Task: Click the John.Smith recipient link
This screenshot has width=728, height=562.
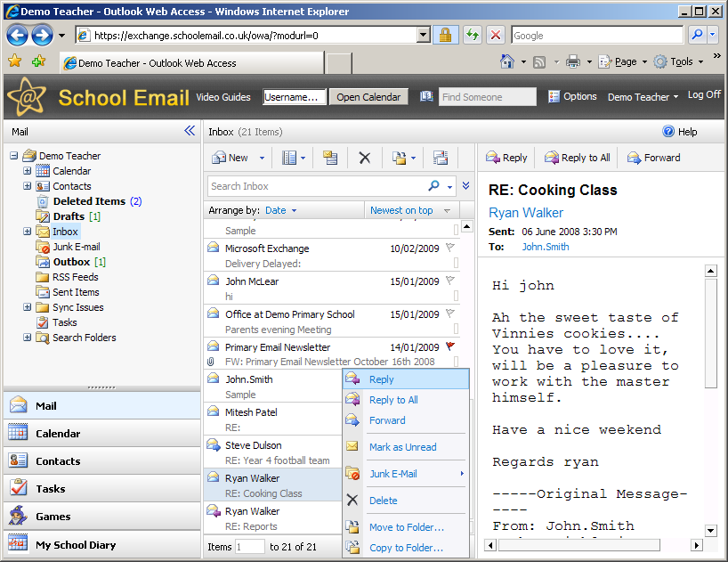Action: click(546, 247)
